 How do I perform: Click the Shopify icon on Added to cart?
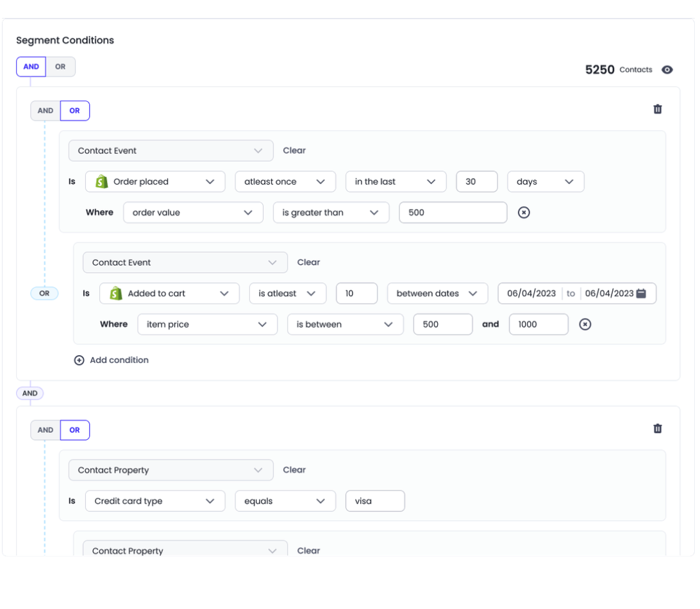(115, 294)
